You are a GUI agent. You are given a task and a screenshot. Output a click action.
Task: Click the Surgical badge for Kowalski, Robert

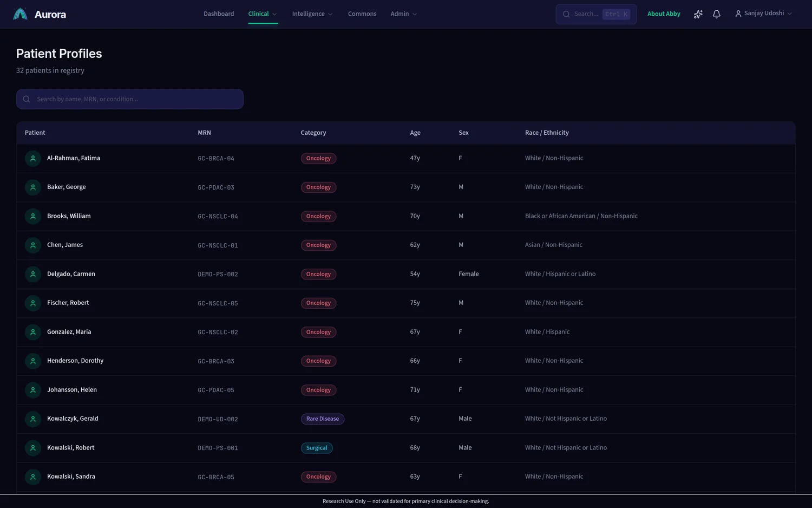[317, 448]
